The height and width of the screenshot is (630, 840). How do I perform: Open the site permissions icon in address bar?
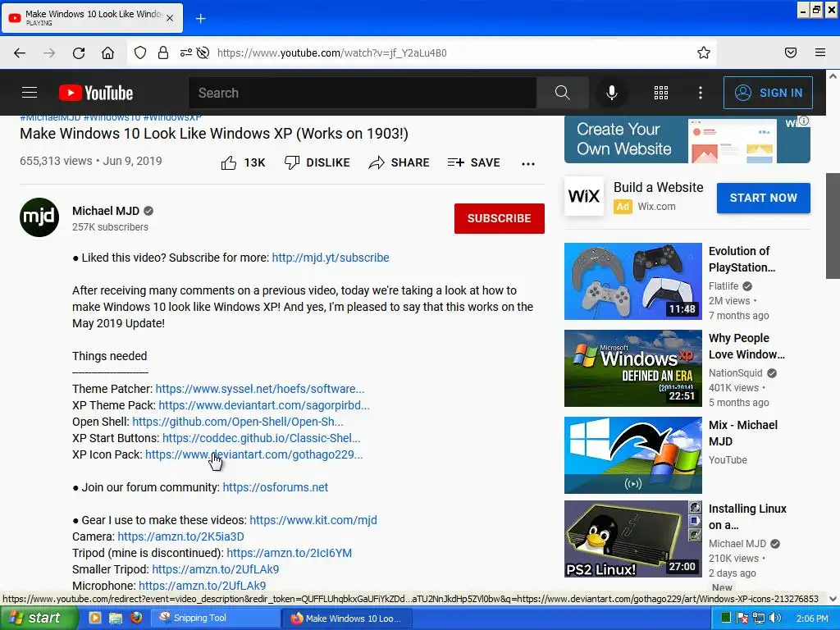pyautogui.click(x=185, y=52)
